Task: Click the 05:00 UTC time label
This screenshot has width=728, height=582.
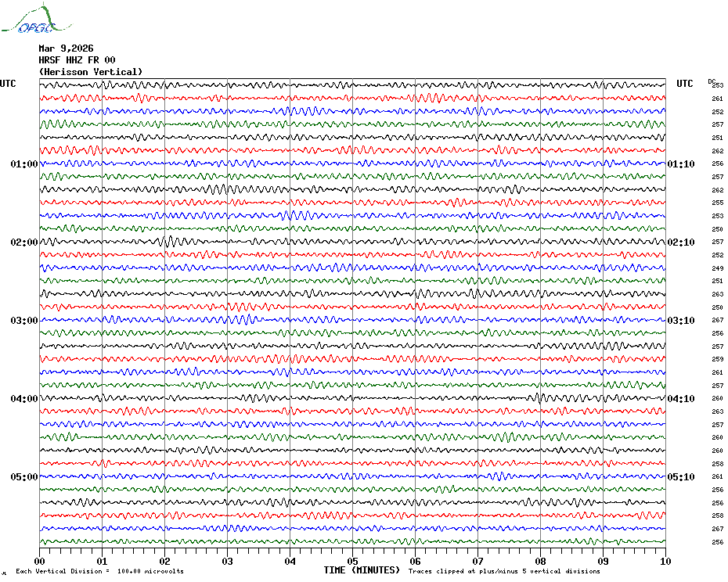Action: click(24, 477)
